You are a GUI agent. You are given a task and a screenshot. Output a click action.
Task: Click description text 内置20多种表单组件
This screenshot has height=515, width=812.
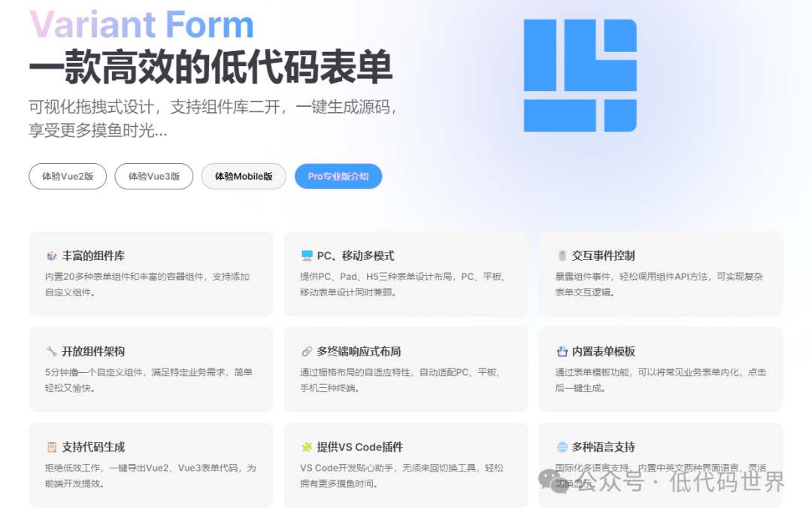147,284
